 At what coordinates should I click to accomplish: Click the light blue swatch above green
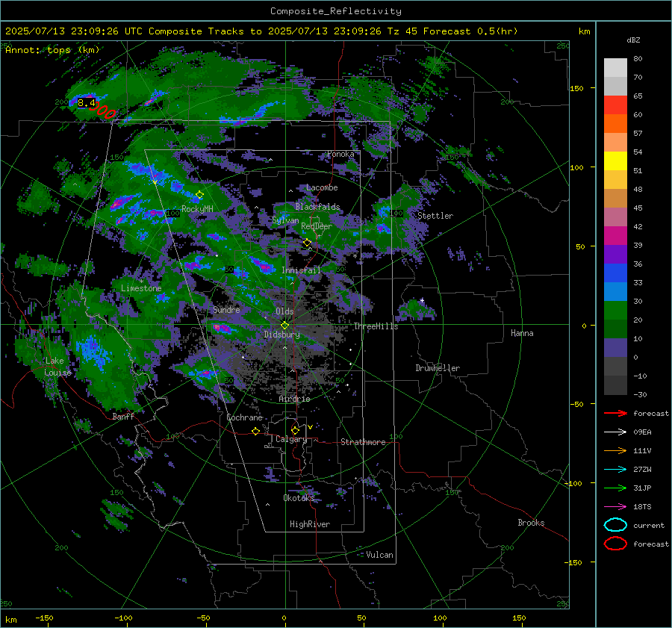click(615, 292)
